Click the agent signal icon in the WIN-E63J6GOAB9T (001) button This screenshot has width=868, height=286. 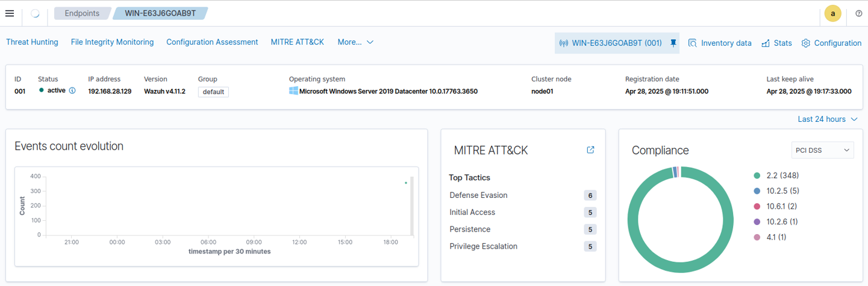(x=564, y=43)
